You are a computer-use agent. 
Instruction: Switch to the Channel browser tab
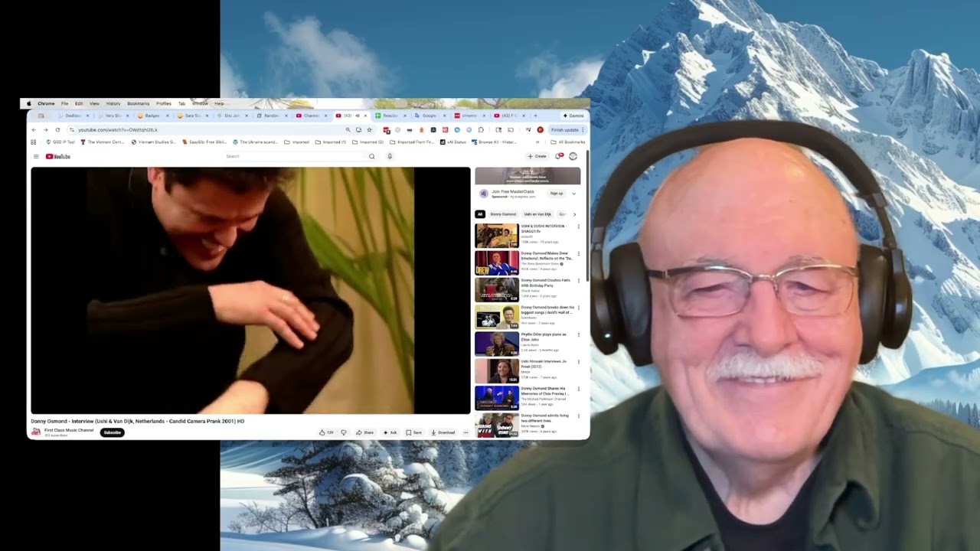[311, 116]
